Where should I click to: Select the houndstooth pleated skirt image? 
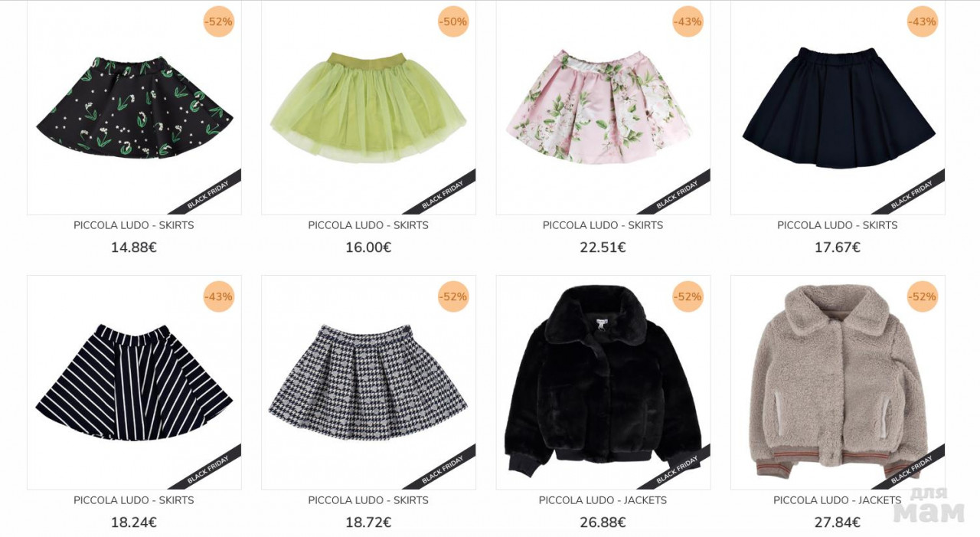368,382
